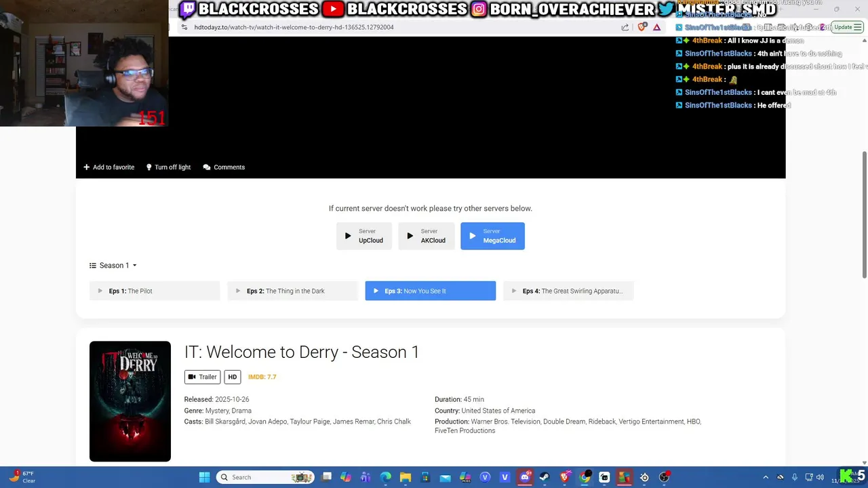Open Brave browser on the taskbar
The image size is (868, 488).
564,477
